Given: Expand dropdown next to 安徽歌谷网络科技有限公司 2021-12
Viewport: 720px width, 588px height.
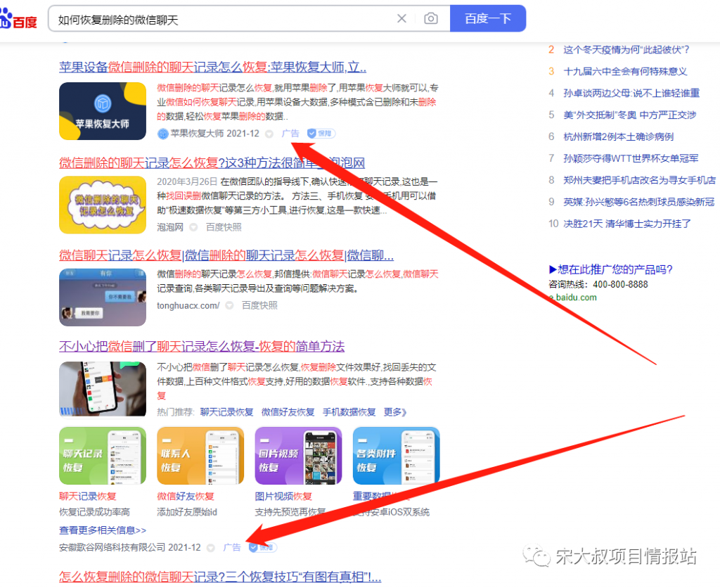Looking at the screenshot, I should click(x=211, y=548).
